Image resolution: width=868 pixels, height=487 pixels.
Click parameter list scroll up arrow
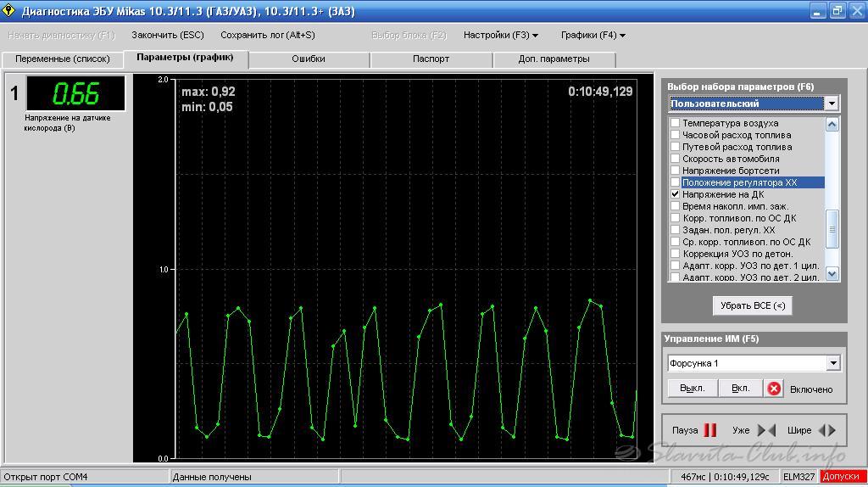tap(832, 125)
